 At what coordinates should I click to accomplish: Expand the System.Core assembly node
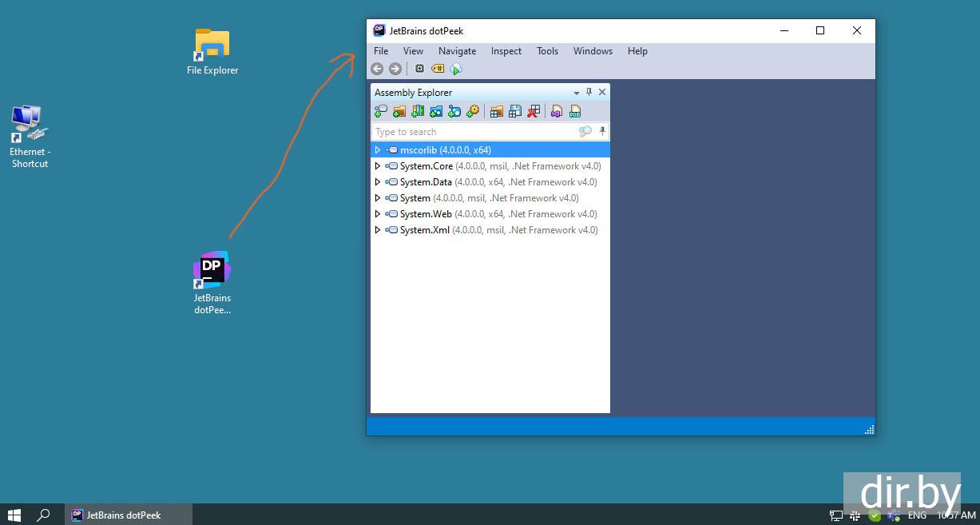click(x=378, y=166)
